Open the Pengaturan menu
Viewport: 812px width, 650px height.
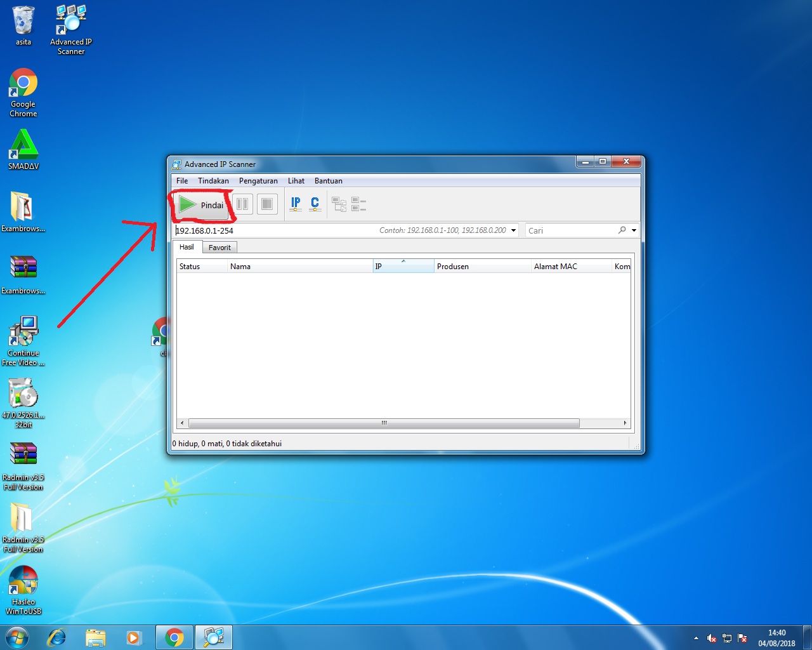258,181
